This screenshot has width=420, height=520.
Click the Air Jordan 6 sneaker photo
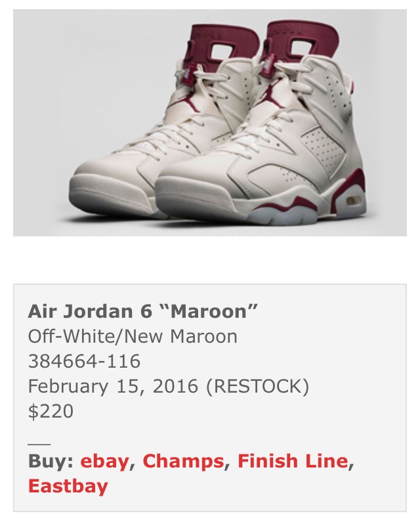pos(210,123)
